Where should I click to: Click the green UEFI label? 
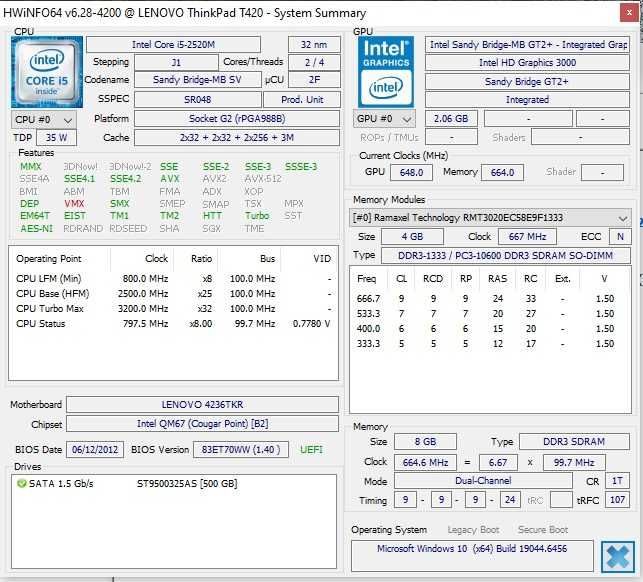(311, 450)
